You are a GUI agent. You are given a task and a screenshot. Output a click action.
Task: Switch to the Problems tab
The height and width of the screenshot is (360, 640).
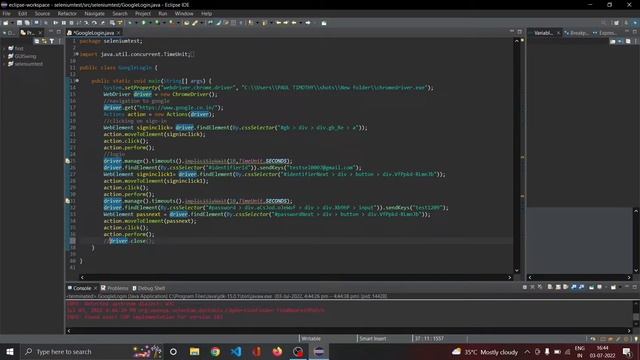(115, 288)
